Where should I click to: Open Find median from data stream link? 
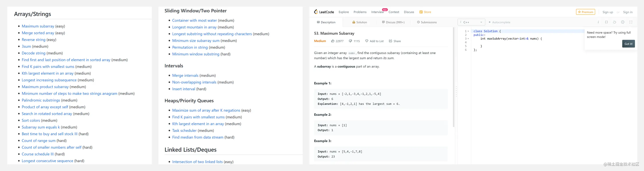point(198,137)
